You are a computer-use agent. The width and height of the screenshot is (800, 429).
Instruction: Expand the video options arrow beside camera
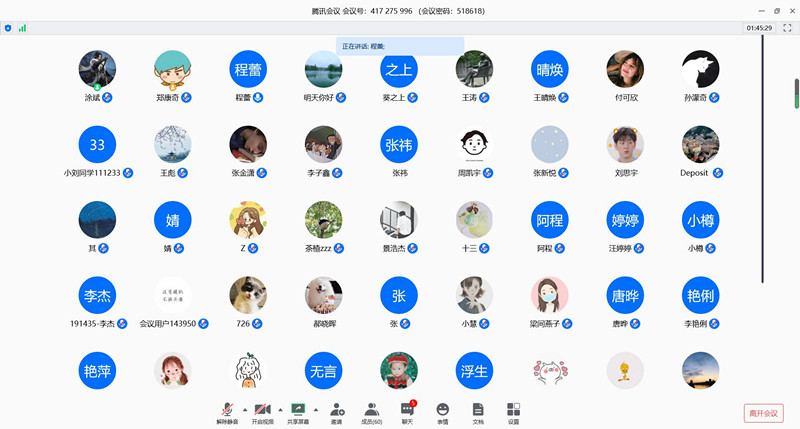(x=280, y=409)
